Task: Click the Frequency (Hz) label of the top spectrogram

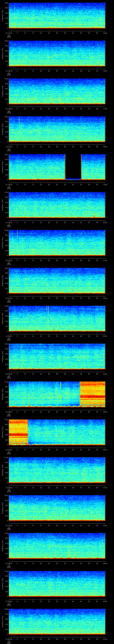Action: coord(3,16)
